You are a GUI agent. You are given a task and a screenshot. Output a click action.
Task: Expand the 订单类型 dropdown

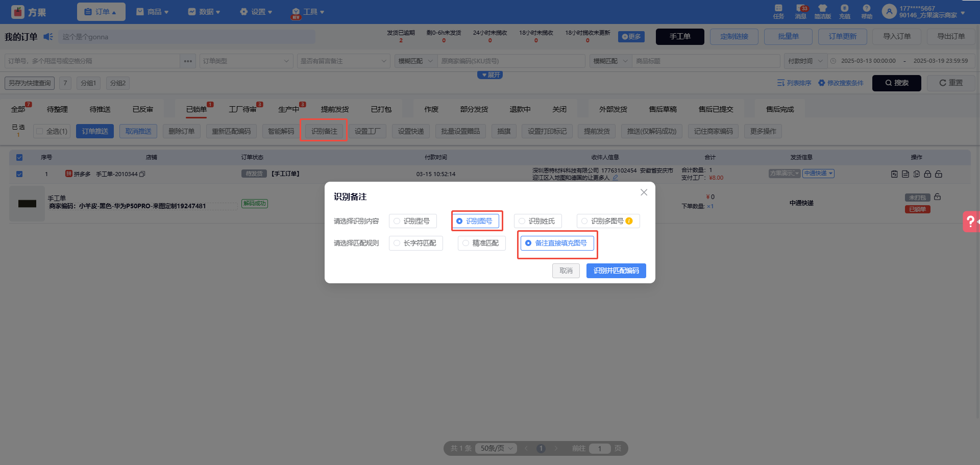[x=246, y=61]
